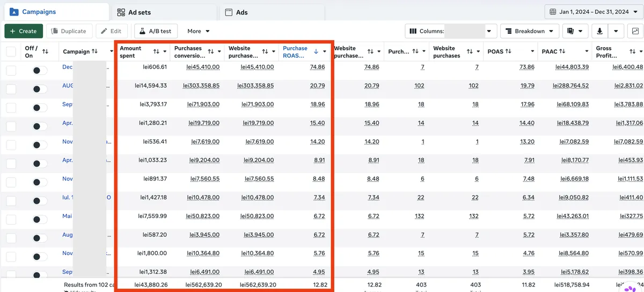Sort the plain Website purchases column

(x=470, y=51)
